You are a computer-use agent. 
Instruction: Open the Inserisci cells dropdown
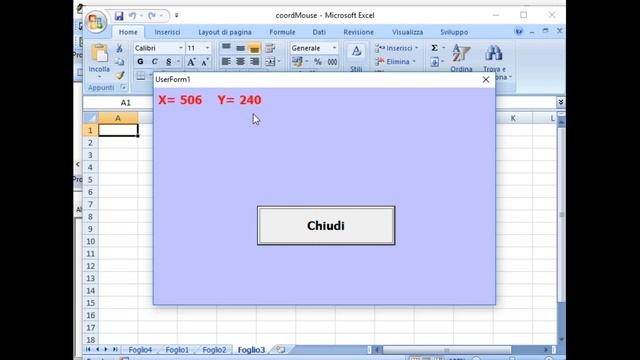416,48
